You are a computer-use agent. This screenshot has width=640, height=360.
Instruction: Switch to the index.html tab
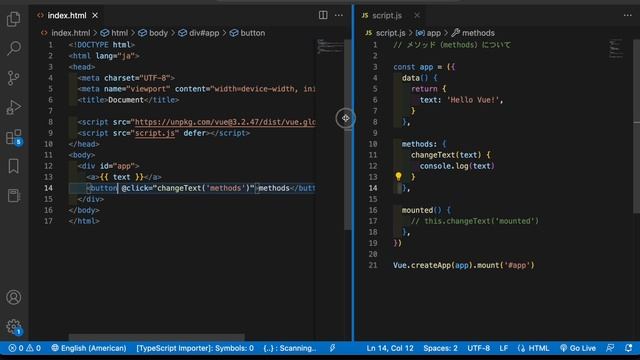pos(67,15)
